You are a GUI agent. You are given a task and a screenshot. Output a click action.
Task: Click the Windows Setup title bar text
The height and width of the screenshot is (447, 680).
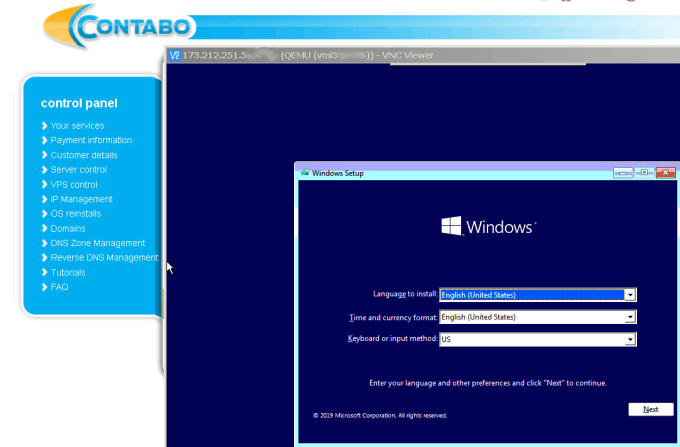(338, 173)
